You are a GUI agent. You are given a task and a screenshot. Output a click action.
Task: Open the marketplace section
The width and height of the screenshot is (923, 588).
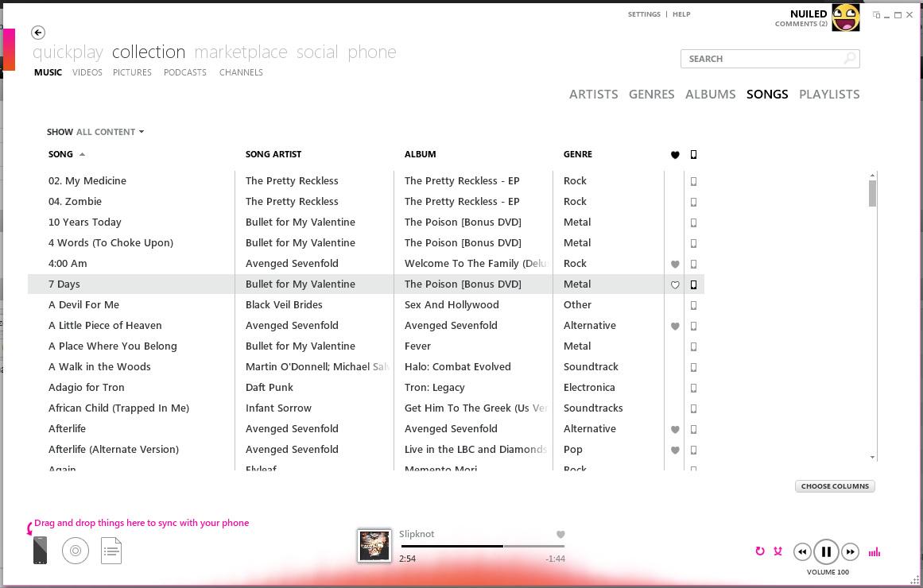coord(241,52)
